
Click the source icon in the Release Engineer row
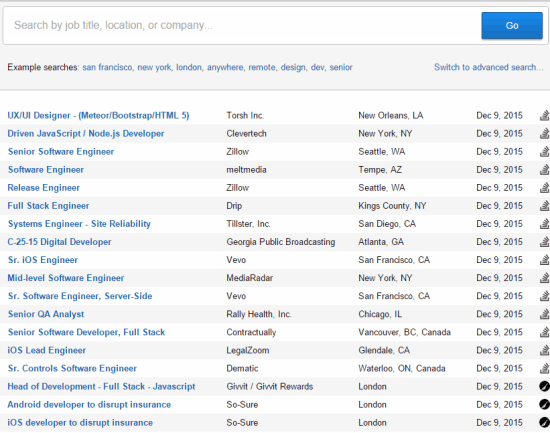pyautogui.click(x=545, y=188)
